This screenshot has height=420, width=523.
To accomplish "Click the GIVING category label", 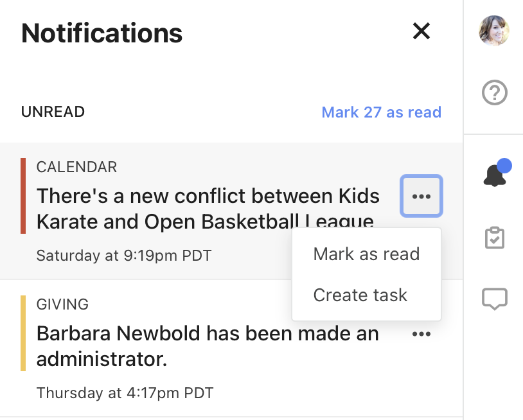I will click(x=62, y=304).
